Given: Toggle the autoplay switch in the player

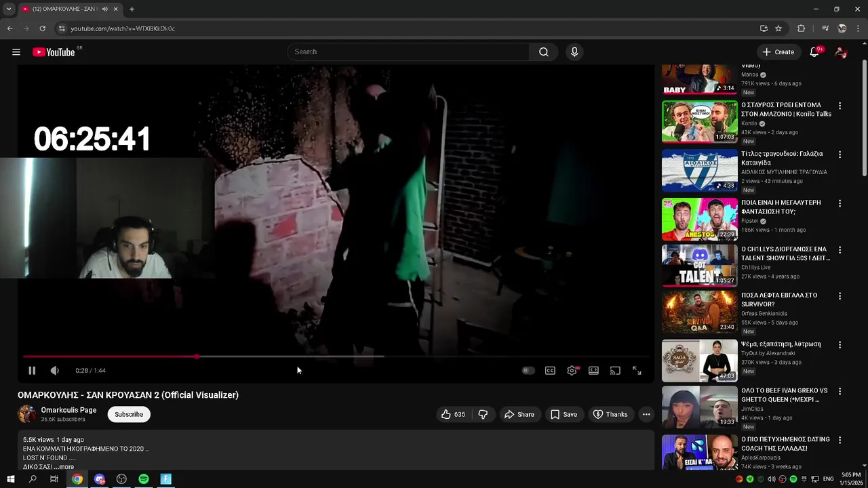Looking at the screenshot, I should click(x=528, y=371).
